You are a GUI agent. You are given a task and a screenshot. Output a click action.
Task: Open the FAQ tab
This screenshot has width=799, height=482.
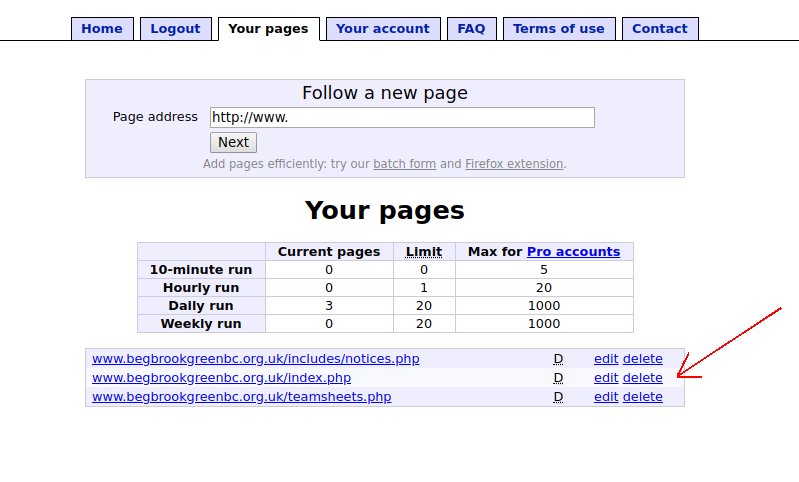pos(471,29)
